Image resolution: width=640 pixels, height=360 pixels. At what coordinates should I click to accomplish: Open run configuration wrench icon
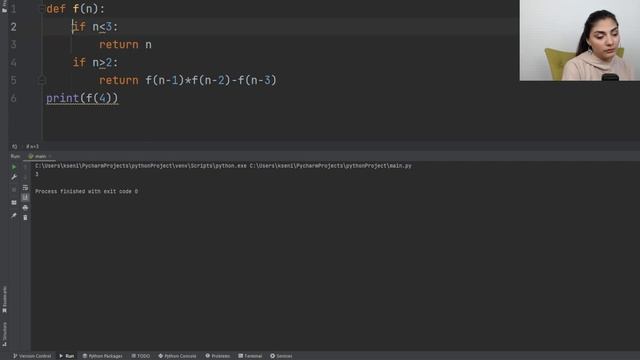(x=14, y=177)
